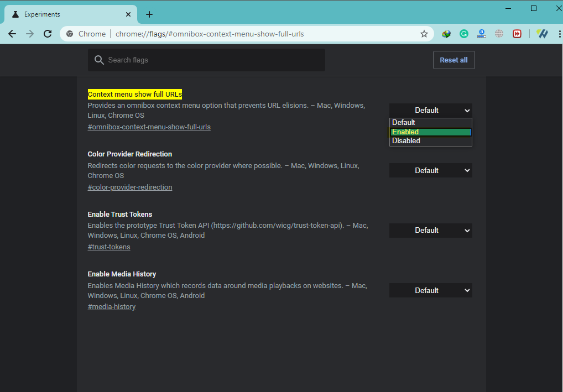Click the Chrome site info icon in the address bar

[x=70, y=34]
